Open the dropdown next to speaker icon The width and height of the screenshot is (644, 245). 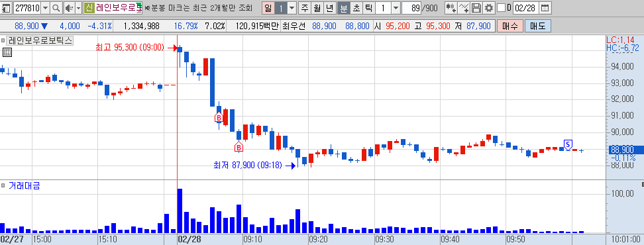[78, 8]
